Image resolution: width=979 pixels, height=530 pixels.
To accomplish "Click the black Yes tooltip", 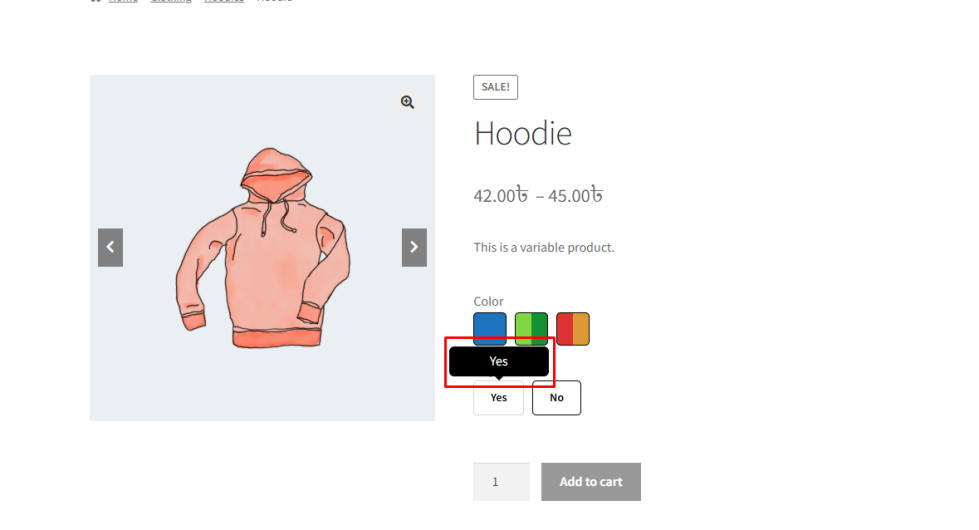I will point(499,361).
